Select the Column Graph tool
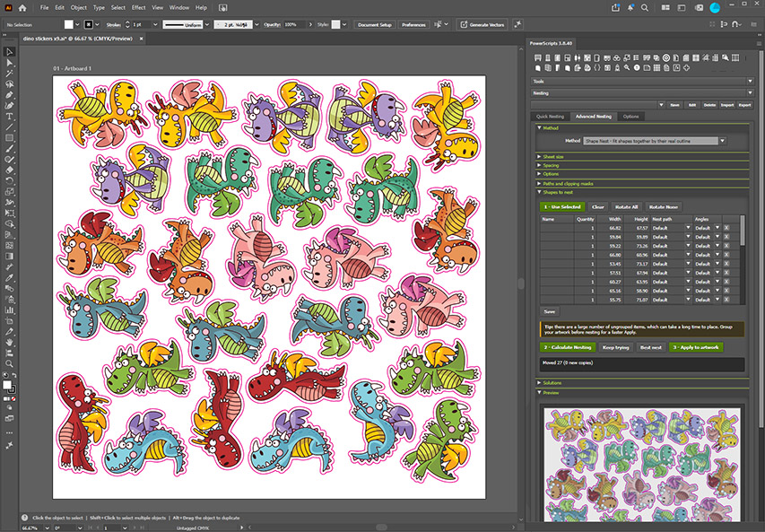 click(x=9, y=310)
